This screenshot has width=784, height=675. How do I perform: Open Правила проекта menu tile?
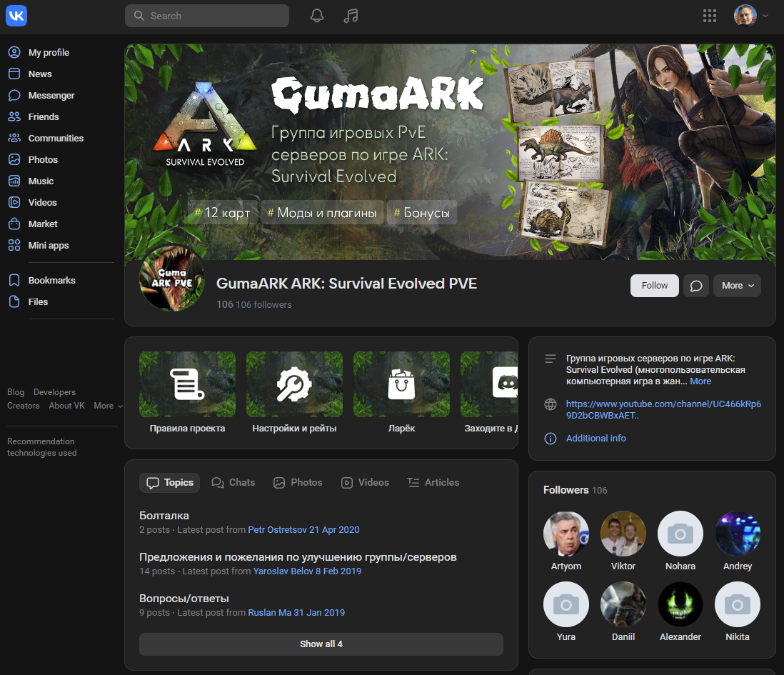pyautogui.click(x=187, y=393)
